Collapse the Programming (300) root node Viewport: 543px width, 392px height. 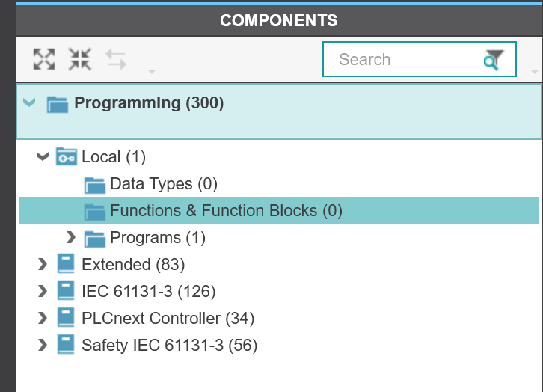pos(29,102)
